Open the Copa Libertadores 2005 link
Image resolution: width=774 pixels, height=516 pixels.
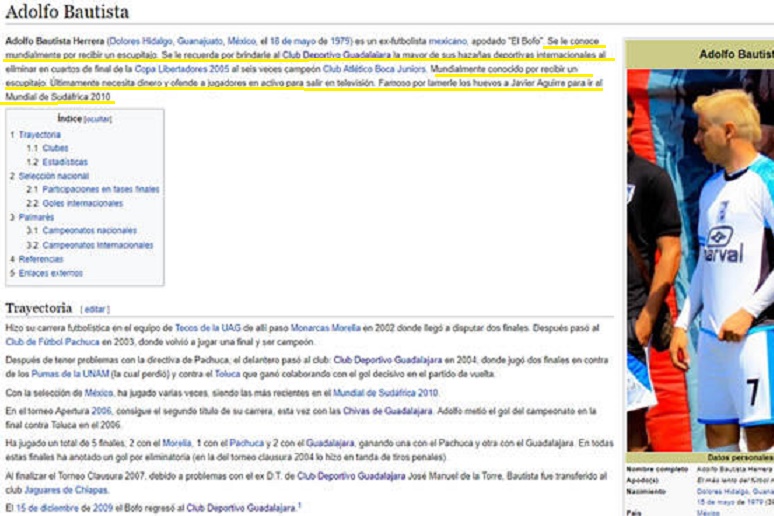[182, 69]
